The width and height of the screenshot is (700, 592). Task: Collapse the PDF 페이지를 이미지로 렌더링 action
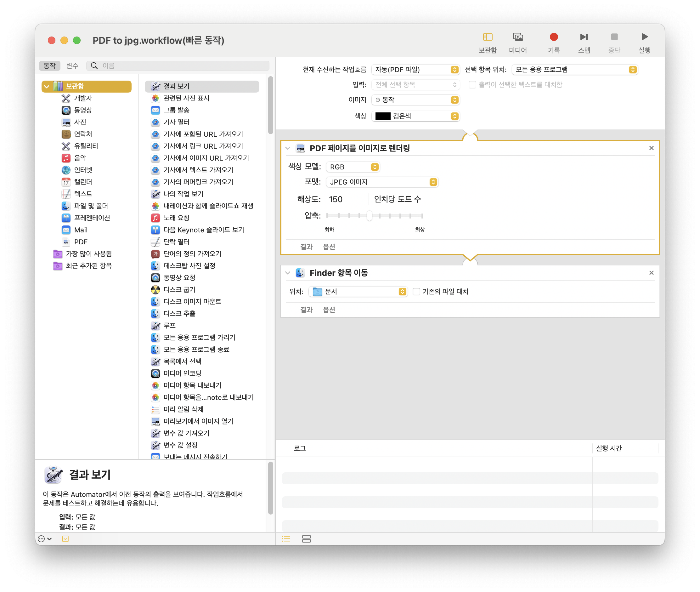(x=287, y=148)
